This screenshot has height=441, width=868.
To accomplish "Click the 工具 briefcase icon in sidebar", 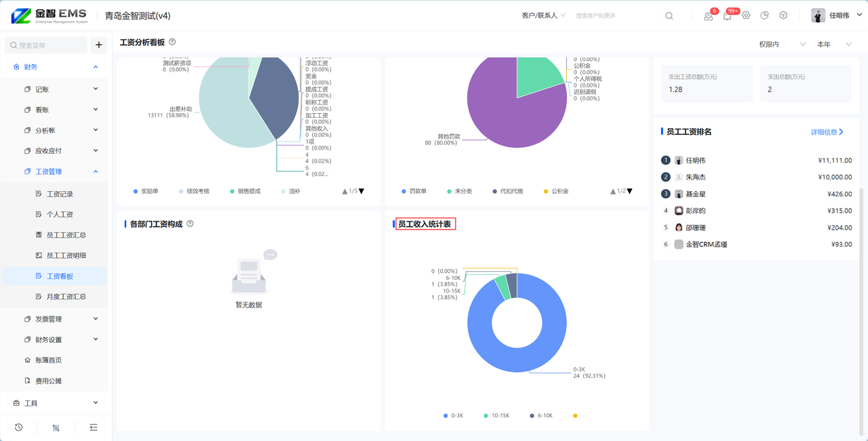I will [x=17, y=403].
